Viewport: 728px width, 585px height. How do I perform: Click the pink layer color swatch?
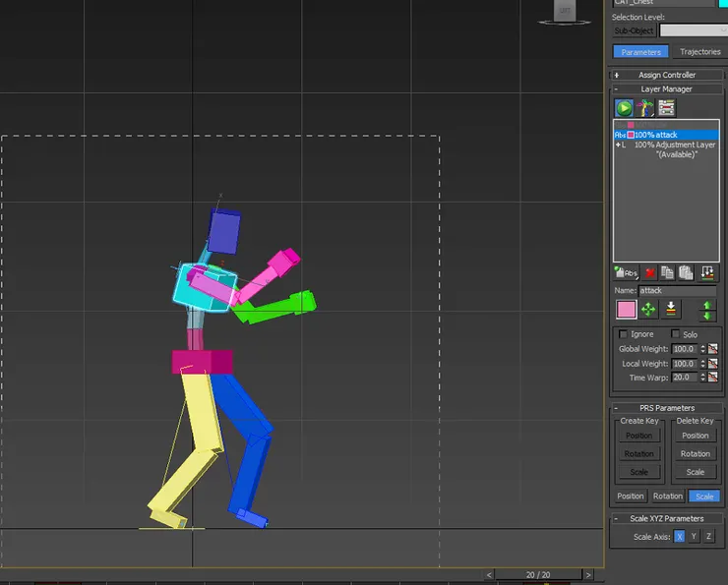click(x=626, y=310)
